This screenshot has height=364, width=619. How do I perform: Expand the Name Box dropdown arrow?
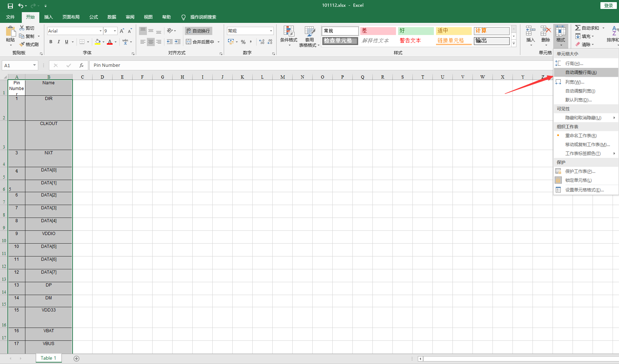[x=34, y=65]
